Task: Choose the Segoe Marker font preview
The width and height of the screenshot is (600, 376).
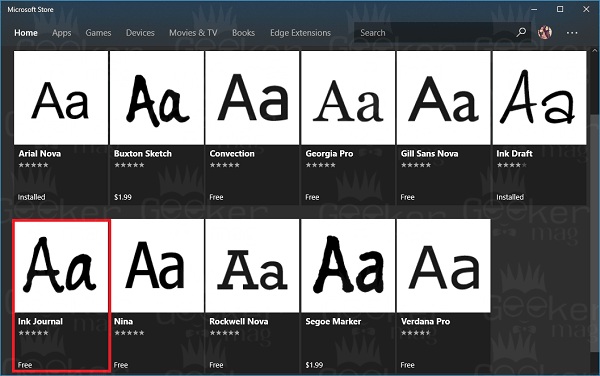Action: pyautogui.click(x=348, y=266)
